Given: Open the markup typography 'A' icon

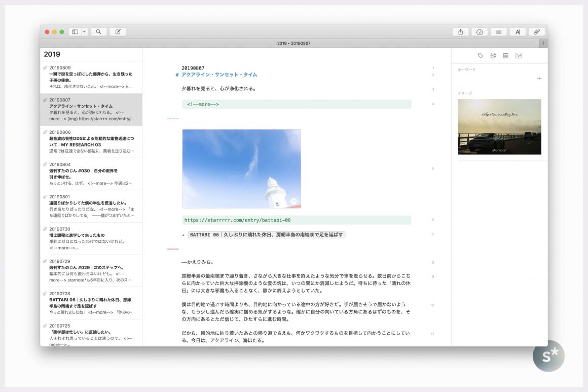Looking at the screenshot, I should 518,32.
